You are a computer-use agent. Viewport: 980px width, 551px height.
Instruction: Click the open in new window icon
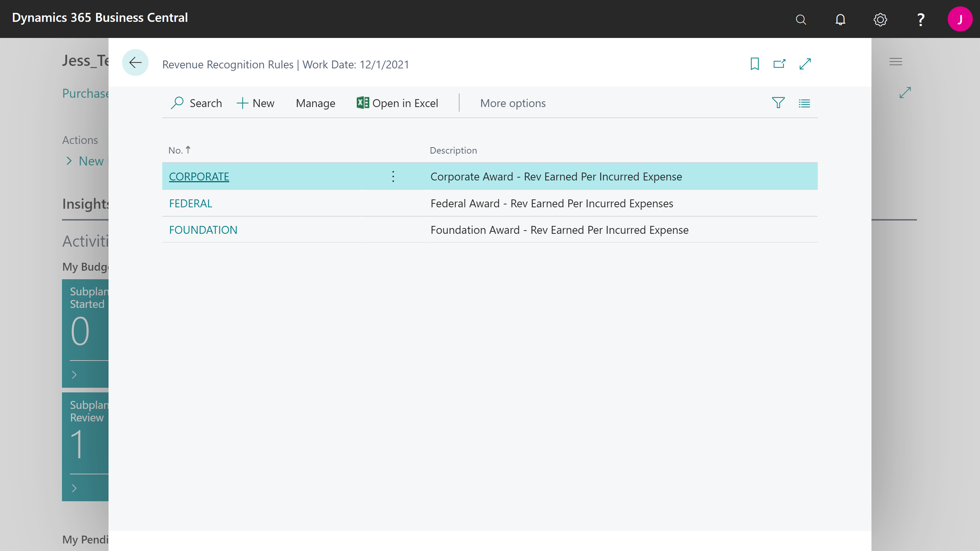click(x=779, y=63)
